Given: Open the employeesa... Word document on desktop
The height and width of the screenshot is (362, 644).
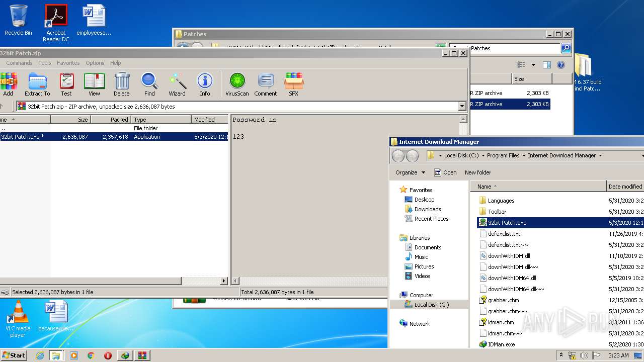Looking at the screenshot, I should 94,20.
